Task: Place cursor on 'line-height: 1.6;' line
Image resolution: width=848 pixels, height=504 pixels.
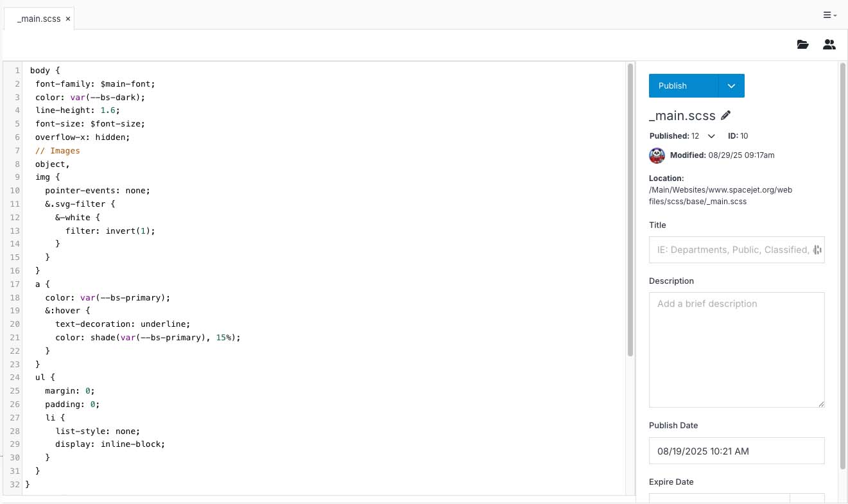Action: (x=78, y=110)
